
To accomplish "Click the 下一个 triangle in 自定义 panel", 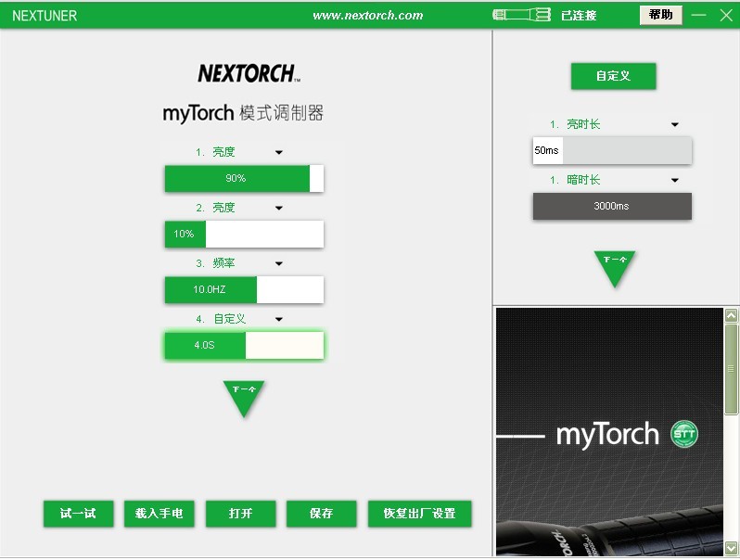I will 614,268.
